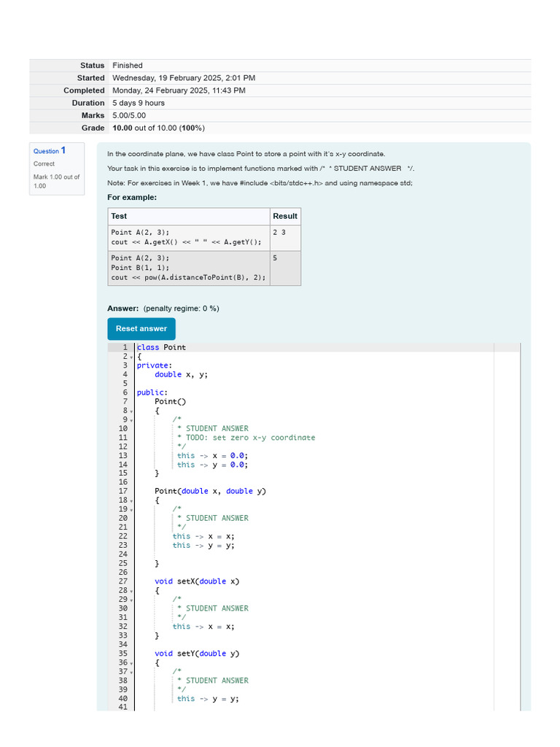560x747 pixels.
Task: Place cursor on the 'double x, y;' line
Action: 181,374
